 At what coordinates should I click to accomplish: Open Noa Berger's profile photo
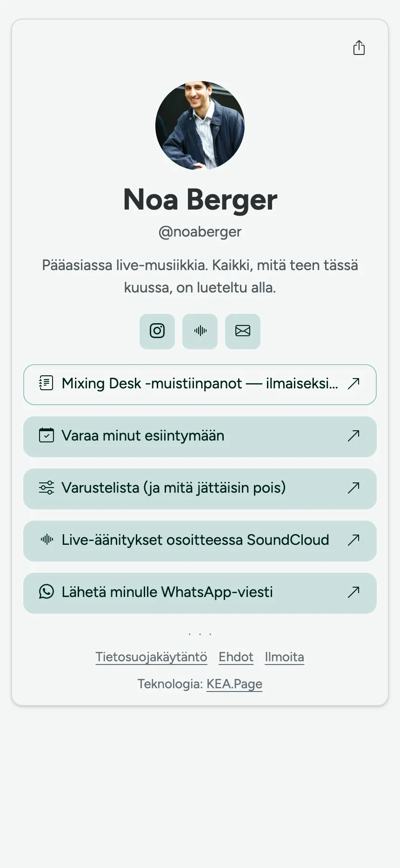pyautogui.click(x=200, y=125)
